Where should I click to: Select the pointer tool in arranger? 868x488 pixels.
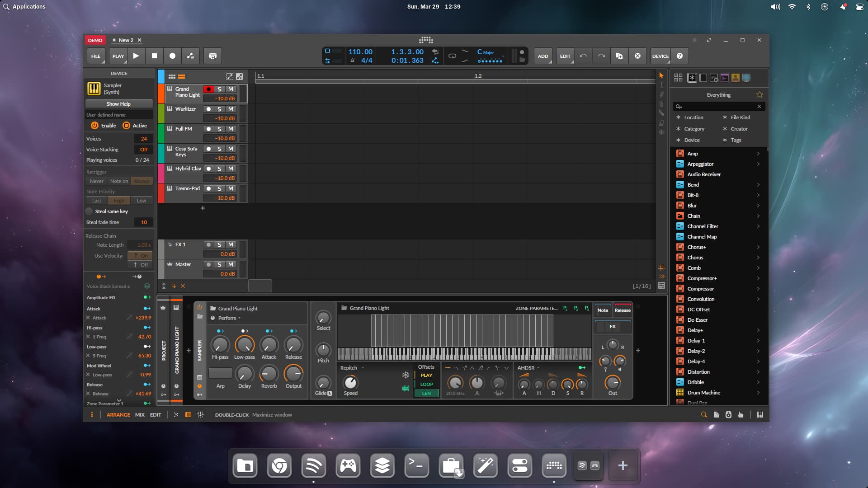tap(661, 75)
